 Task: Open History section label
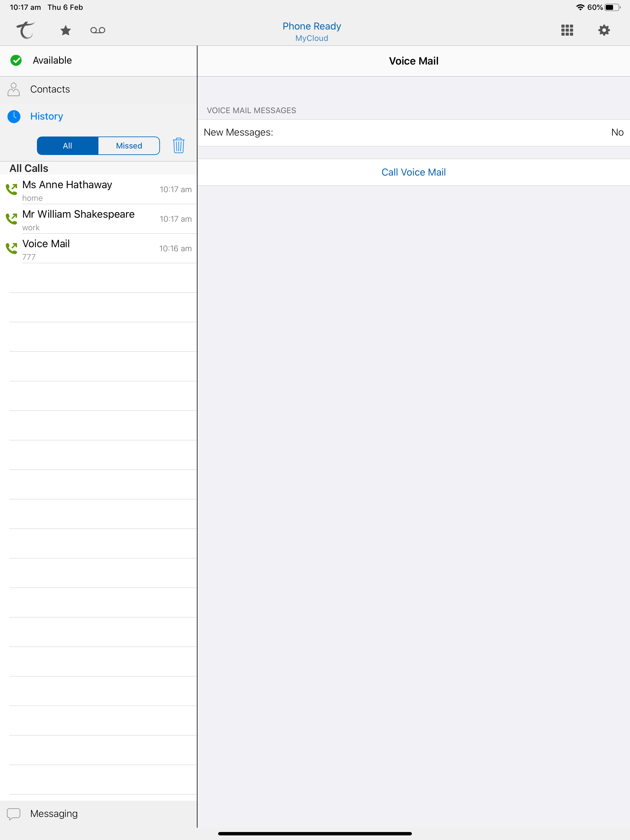coord(47,116)
